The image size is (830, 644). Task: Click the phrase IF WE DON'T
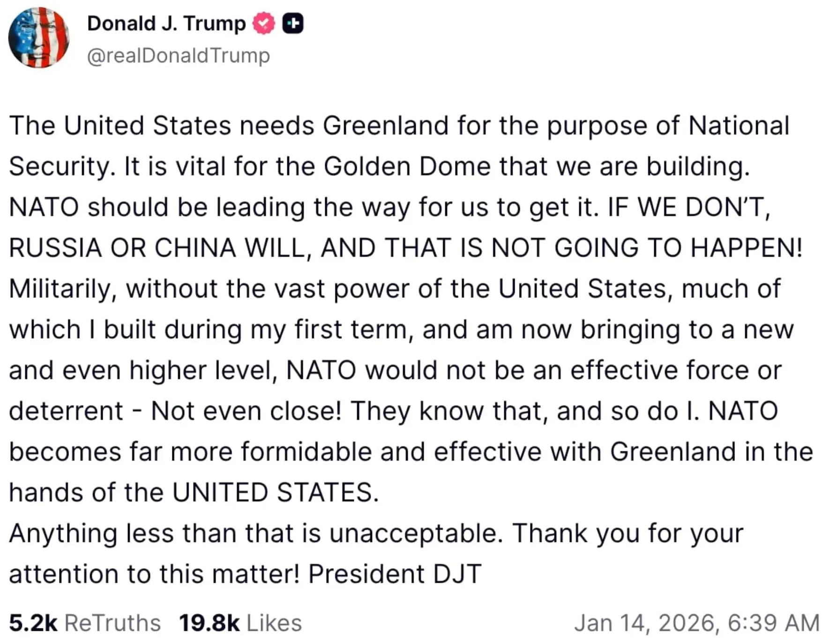pos(689,207)
